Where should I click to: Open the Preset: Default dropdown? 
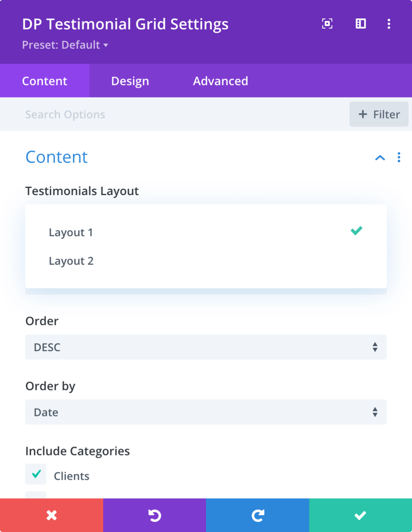(x=65, y=45)
